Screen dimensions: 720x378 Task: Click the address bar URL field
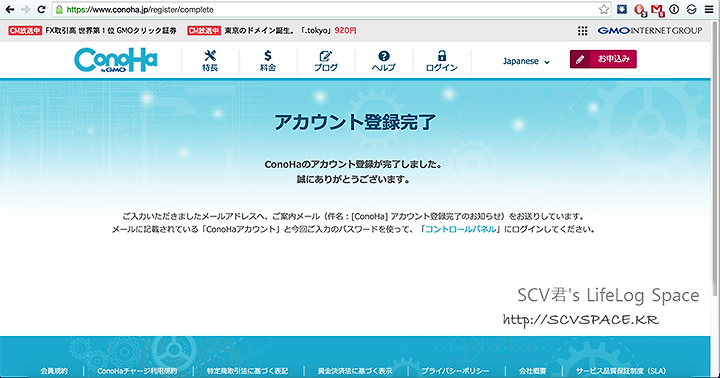tap(331, 9)
